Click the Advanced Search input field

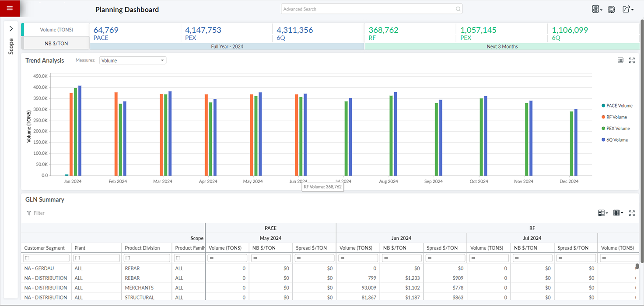(367, 9)
